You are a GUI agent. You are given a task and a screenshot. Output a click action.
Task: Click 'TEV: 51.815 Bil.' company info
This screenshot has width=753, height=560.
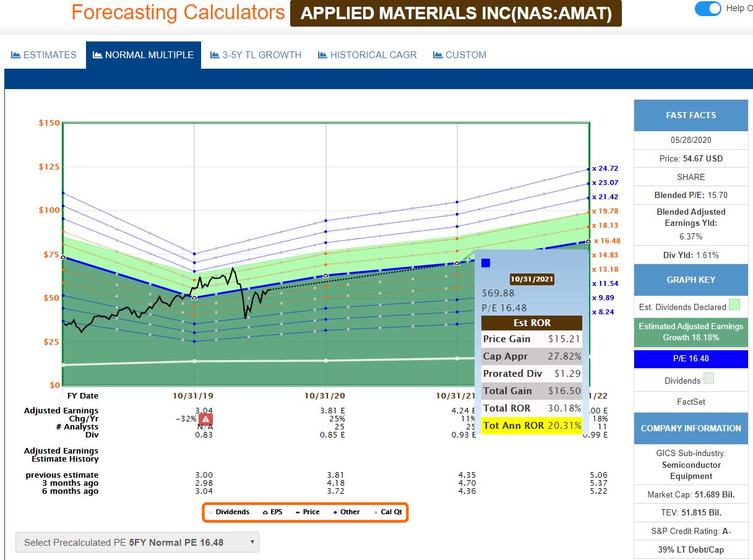click(x=691, y=512)
